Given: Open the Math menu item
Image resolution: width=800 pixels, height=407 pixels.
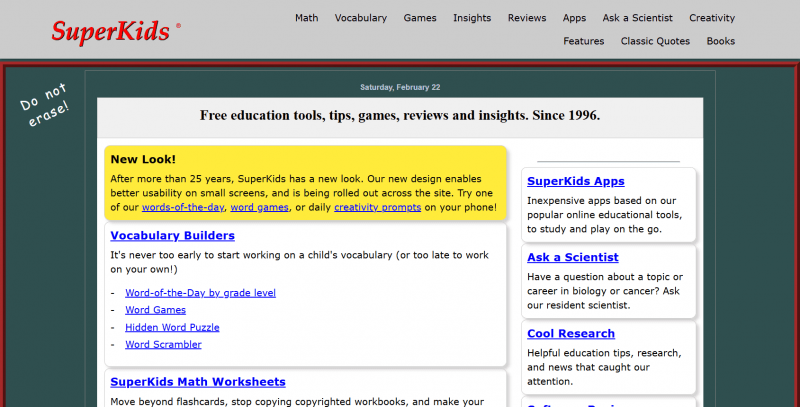Looking at the screenshot, I should pyautogui.click(x=307, y=18).
